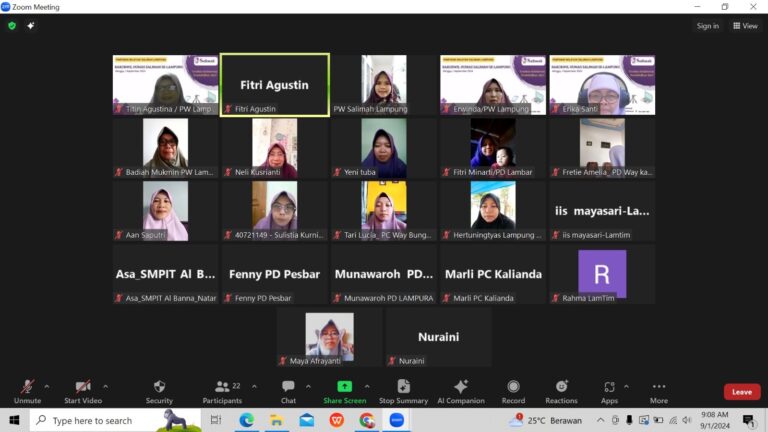This screenshot has width=768, height=432.
Task: Select Maya Afrayanti's video thumbnail
Action: (329, 337)
